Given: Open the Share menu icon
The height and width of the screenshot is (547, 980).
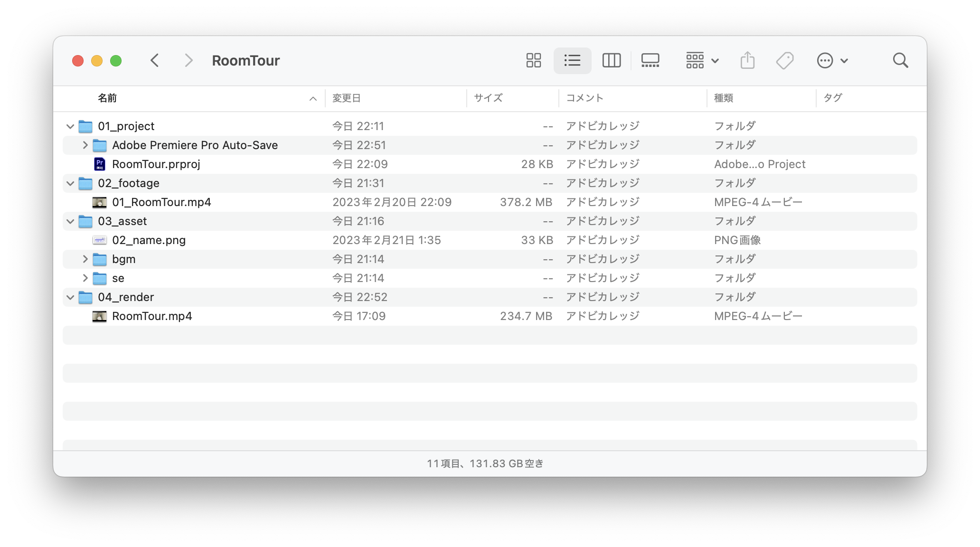Looking at the screenshot, I should click(747, 60).
